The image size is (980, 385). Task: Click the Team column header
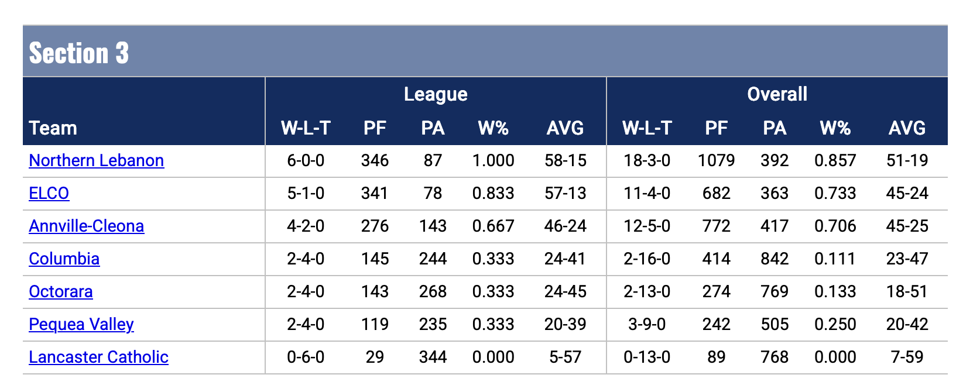pos(53,128)
